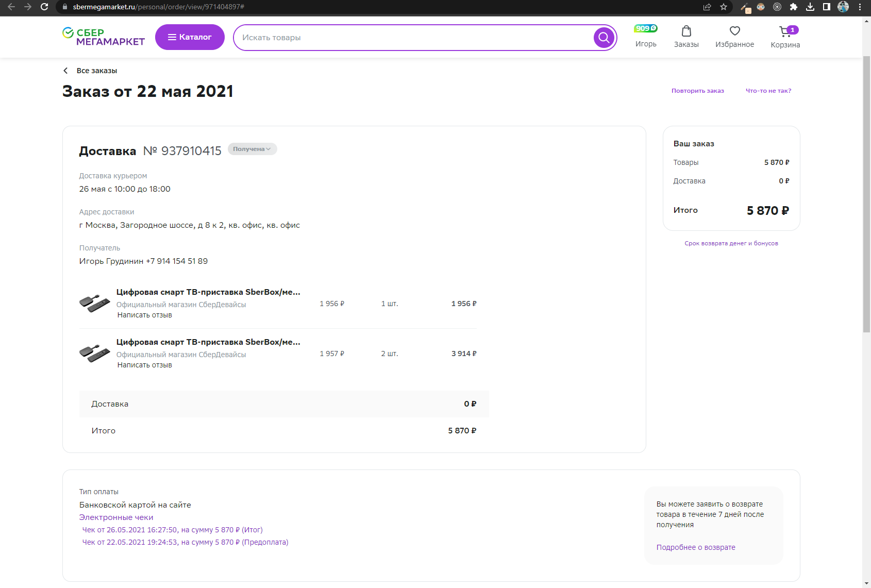This screenshot has height=588, width=871.
Task: Click the SberMegaMarket logo
Action: tap(104, 37)
